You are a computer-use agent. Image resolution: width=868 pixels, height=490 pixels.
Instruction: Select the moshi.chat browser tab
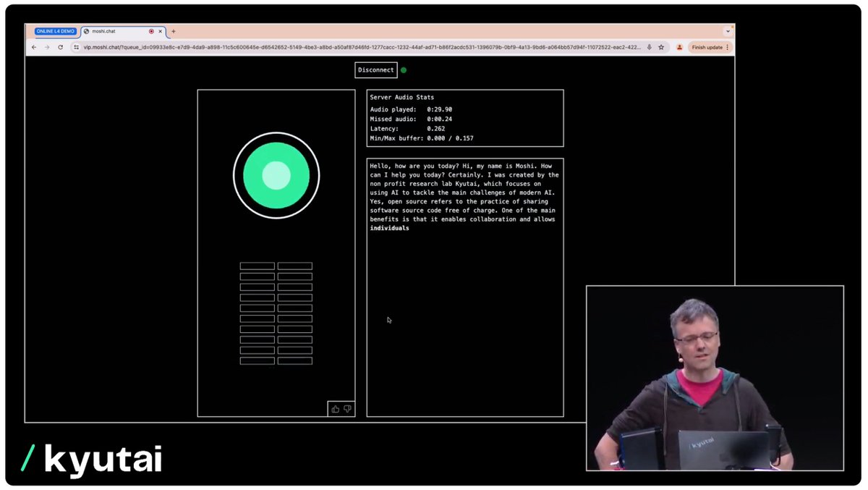123,31
